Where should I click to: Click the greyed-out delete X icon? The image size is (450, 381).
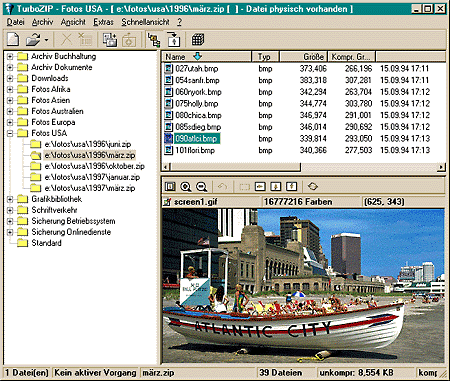tap(67, 40)
